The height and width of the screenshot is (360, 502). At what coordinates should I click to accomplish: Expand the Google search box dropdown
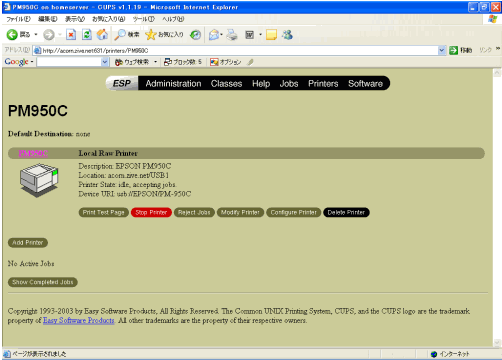coord(105,62)
